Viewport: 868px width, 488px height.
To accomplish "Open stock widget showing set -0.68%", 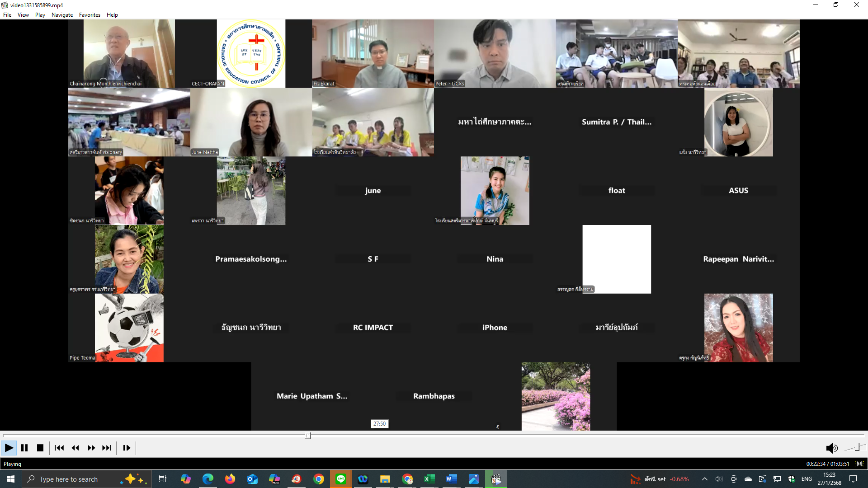I will [660, 479].
